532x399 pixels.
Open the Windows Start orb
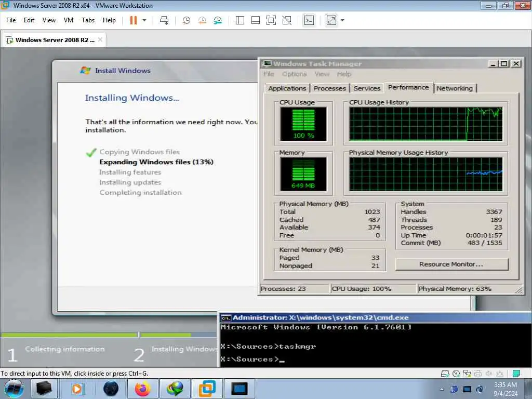click(14, 389)
